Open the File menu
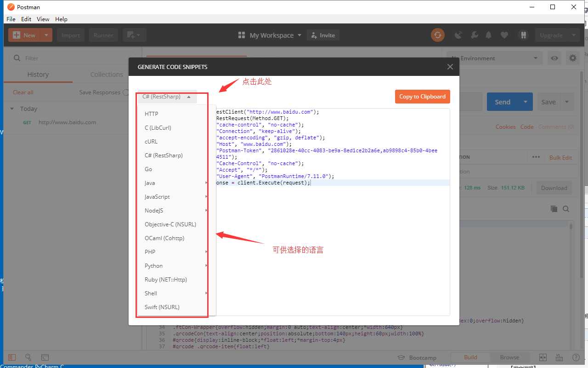This screenshot has height=368, width=588. 11,19
